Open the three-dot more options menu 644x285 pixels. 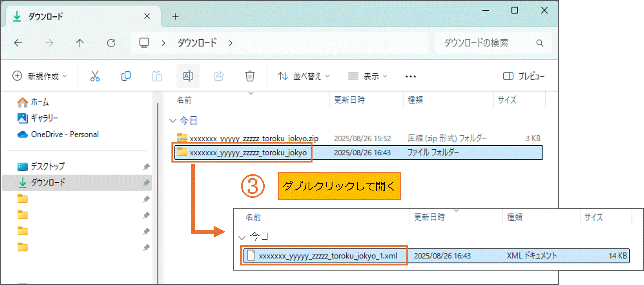pos(411,76)
